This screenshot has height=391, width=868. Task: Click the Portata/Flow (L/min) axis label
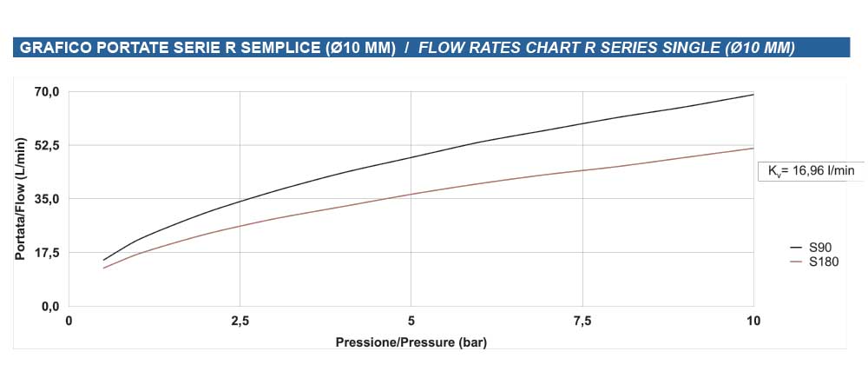pos(20,199)
